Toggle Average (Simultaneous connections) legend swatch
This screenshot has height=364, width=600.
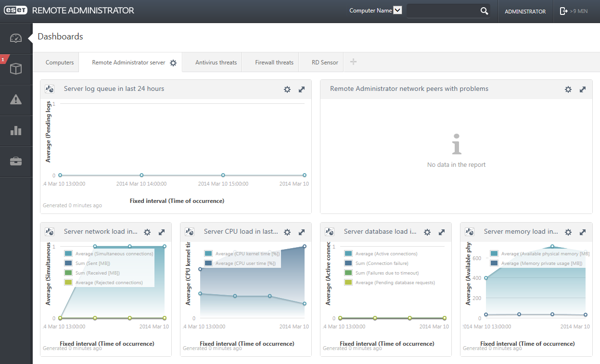point(68,253)
